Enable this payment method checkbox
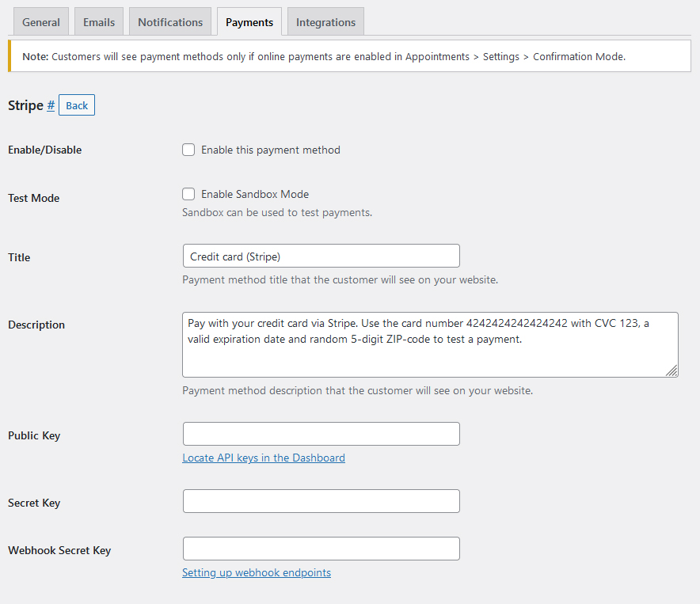The height and width of the screenshot is (604, 700). tap(188, 150)
